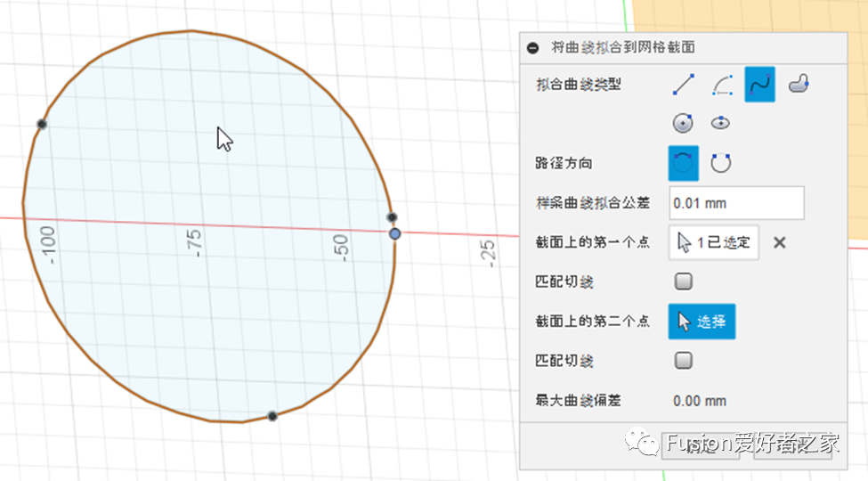
Task: Click the 样条曲线拟合公差 label
Action: [x=592, y=203]
